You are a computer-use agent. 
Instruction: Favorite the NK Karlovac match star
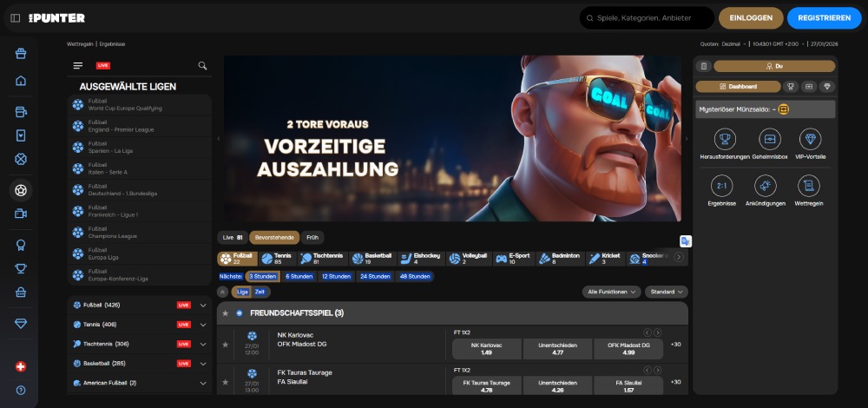point(226,345)
